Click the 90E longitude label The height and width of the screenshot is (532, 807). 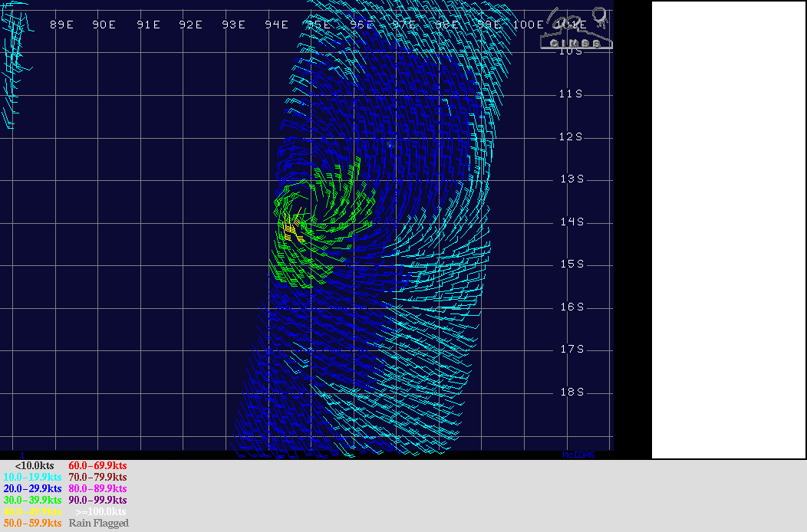point(104,25)
